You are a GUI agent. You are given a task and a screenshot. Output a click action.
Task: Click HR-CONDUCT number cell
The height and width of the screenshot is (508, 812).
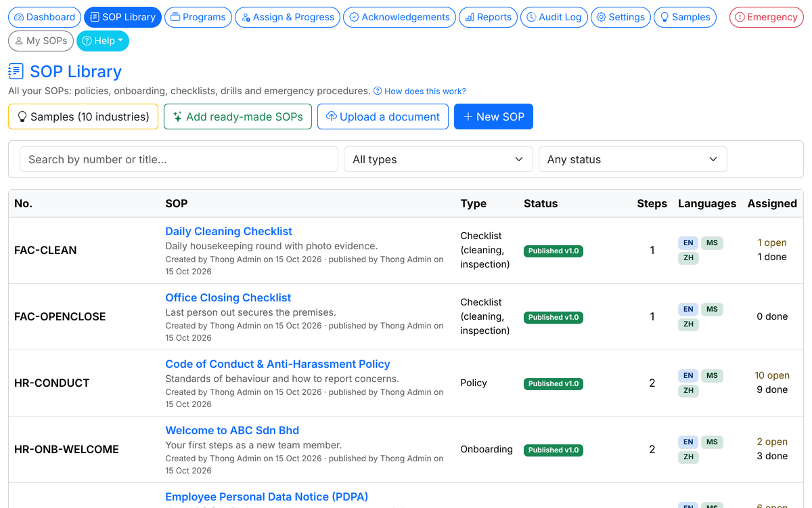pos(51,383)
